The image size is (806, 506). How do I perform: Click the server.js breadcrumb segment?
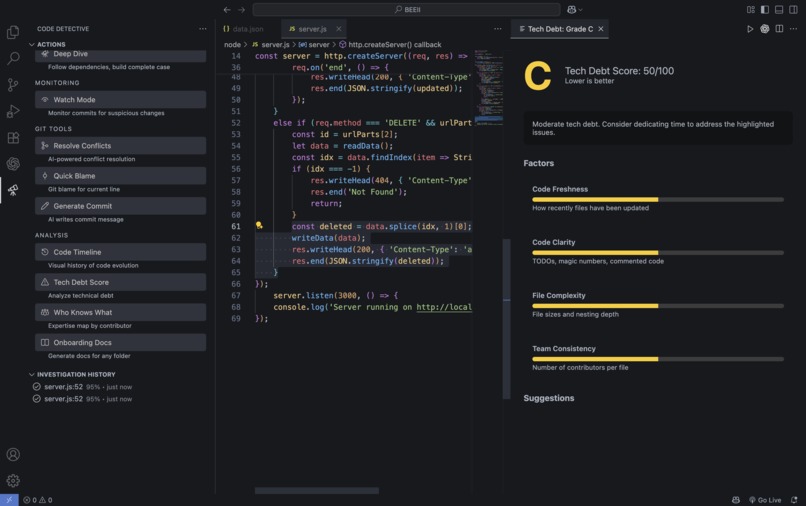(x=271, y=45)
